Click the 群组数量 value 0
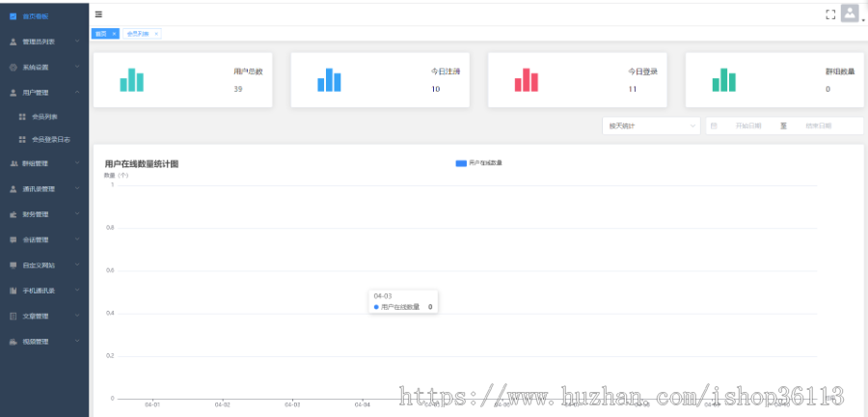This screenshot has height=417, width=868. pos(827,89)
